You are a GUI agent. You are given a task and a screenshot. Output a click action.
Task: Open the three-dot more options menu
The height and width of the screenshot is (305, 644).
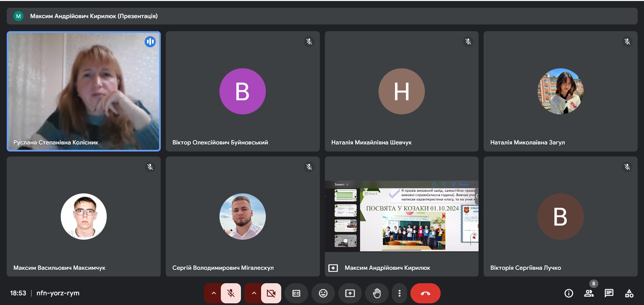[399, 293]
